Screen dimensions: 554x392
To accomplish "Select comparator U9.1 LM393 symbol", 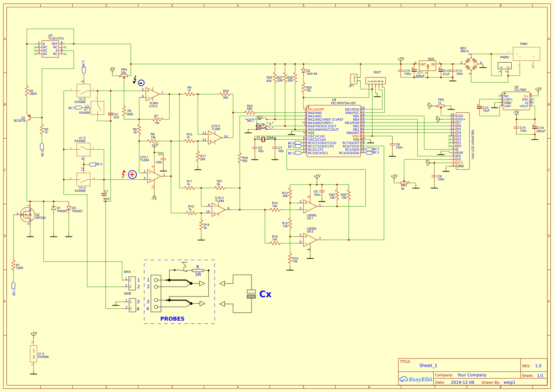I will [x=309, y=206].
